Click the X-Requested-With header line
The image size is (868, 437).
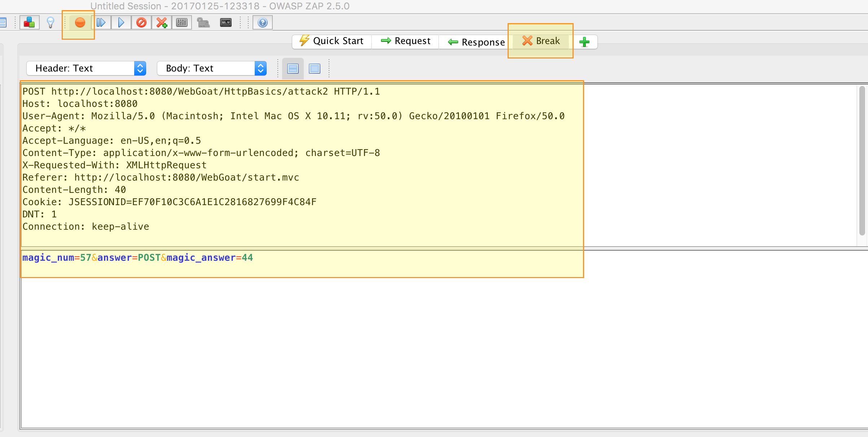(114, 165)
